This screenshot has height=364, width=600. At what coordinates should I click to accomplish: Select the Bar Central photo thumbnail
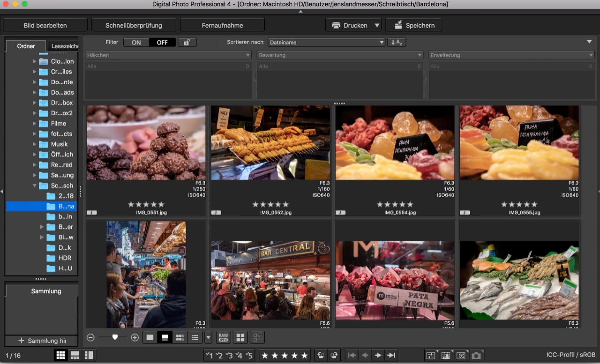[x=270, y=280]
